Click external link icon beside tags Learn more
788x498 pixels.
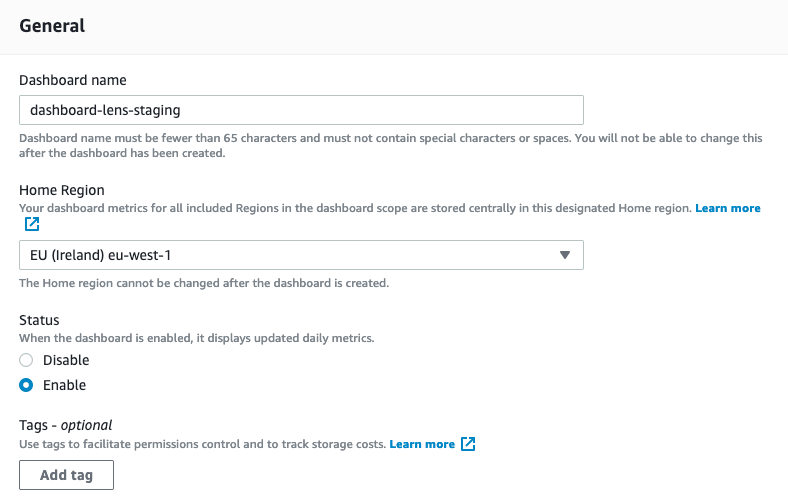(468, 444)
